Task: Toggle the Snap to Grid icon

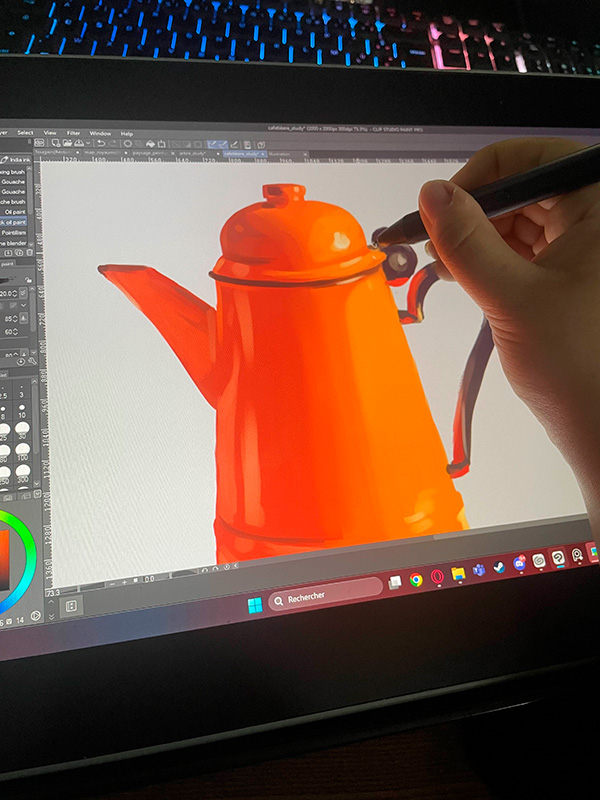Action: (234, 145)
